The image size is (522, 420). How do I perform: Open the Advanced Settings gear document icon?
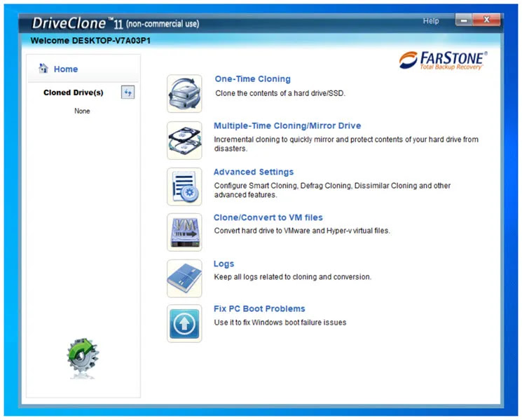pos(184,187)
